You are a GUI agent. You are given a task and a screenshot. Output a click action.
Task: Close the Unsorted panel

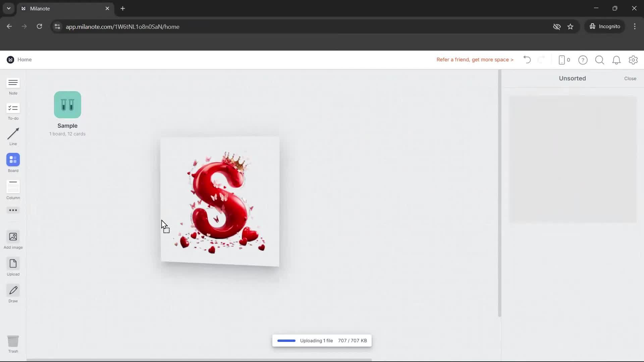coord(630,78)
